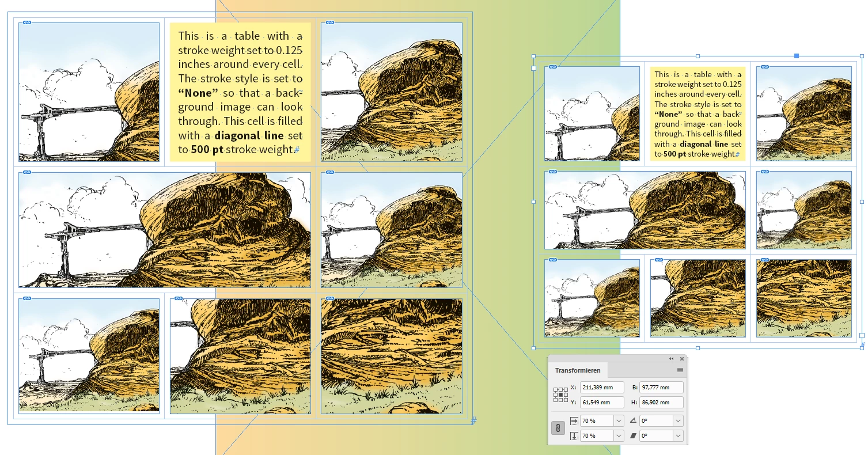Click the top-right corner handle of selected frame
Image resolution: width=868 pixels, height=455 pixels.
[862, 56]
